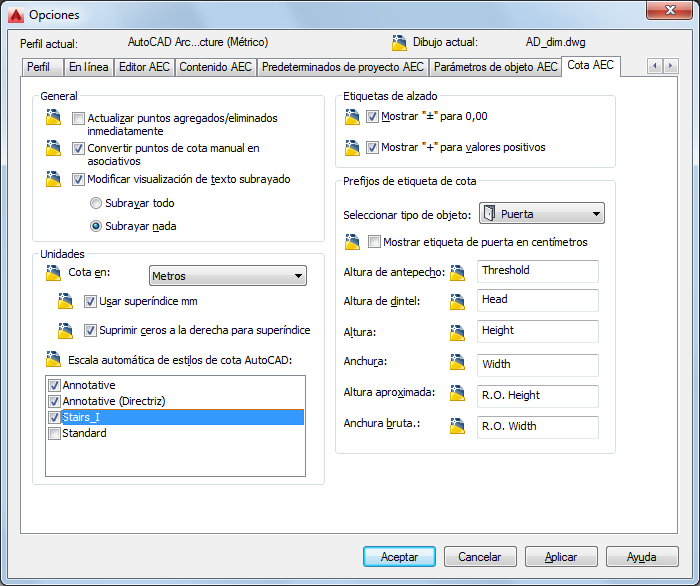Click drawing icon beside Suprimir ceros option
This screenshot has height=586, width=700.
(66, 331)
